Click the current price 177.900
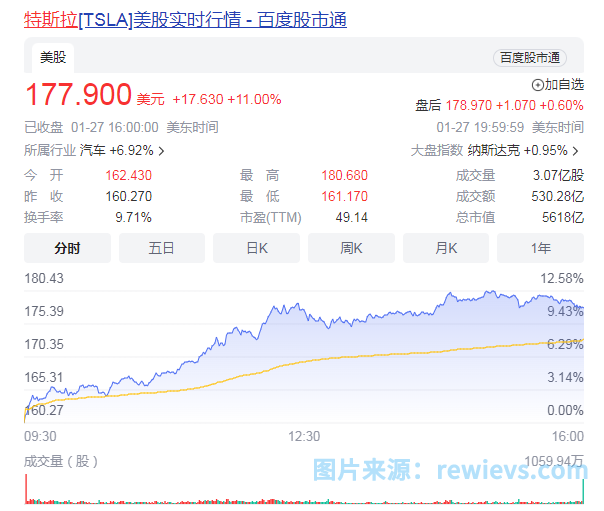The height and width of the screenshot is (511, 604). (x=79, y=94)
